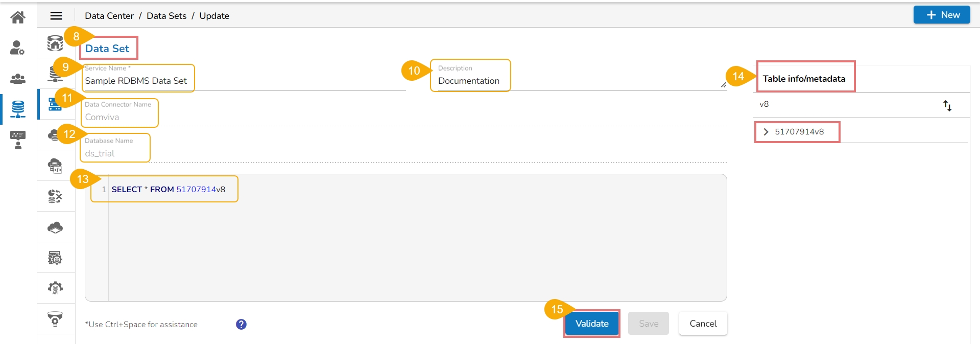Open the user settings icon with gear
Image resolution: width=980 pixels, height=344 pixels.
click(18, 48)
